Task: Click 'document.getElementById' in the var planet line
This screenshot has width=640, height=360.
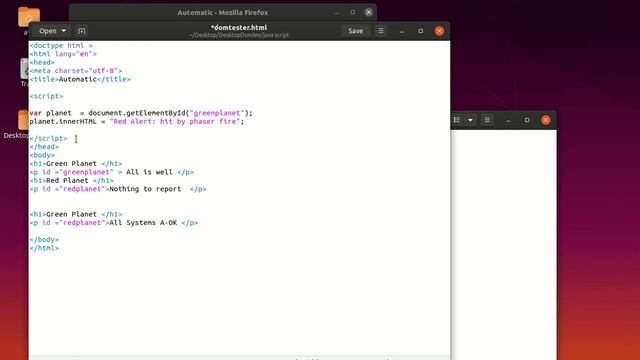Action: [x=137, y=113]
